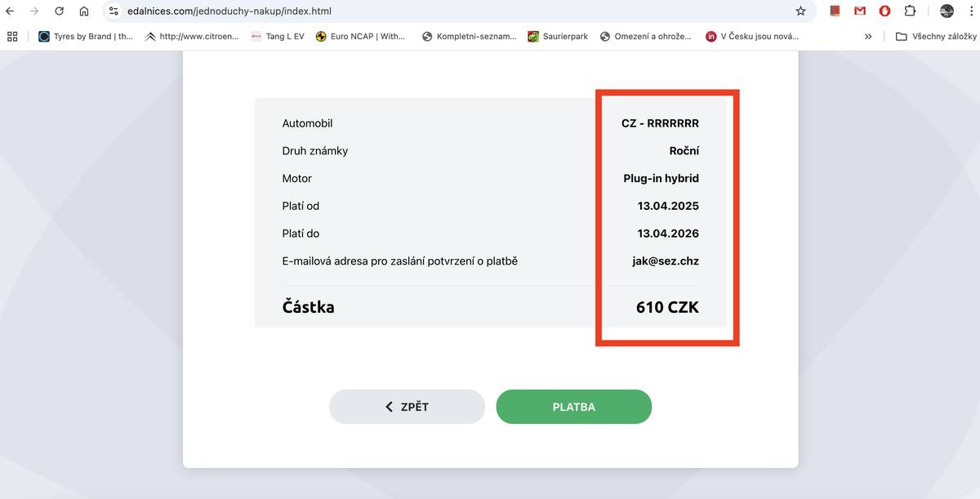
Task: Open the Chrome three-dot menu
Action: (x=972, y=11)
